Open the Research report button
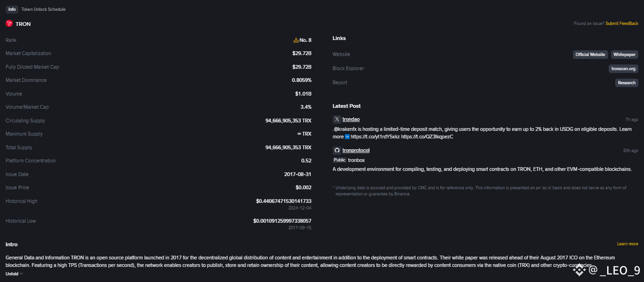The width and height of the screenshot is (644, 282). point(627,83)
